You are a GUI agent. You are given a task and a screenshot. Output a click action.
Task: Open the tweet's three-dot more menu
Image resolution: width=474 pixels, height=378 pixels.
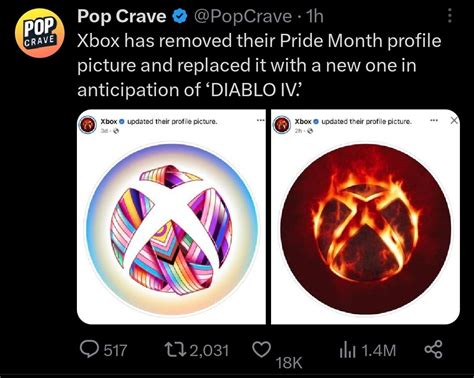[x=450, y=15]
